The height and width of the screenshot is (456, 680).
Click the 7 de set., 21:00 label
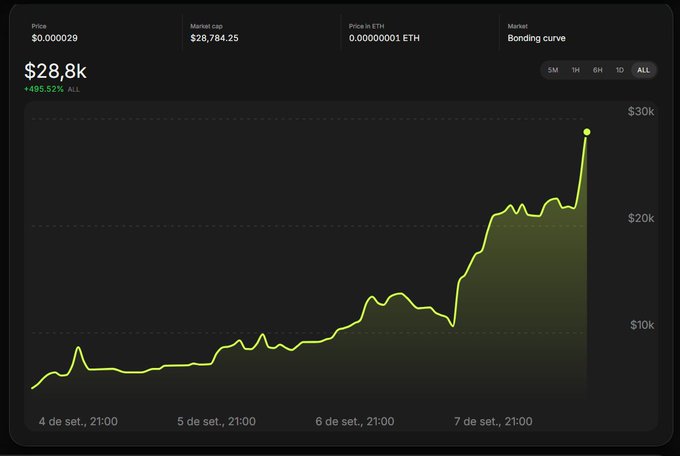coord(493,421)
